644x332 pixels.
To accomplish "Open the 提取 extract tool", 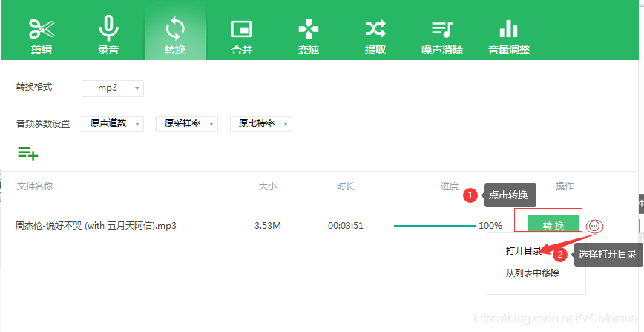I will point(375,36).
